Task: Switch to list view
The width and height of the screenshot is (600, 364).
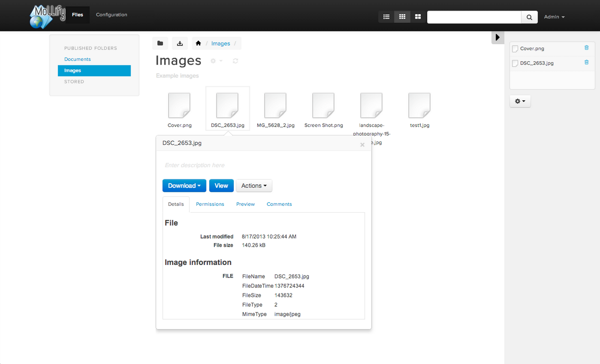Action: [x=386, y=17]
